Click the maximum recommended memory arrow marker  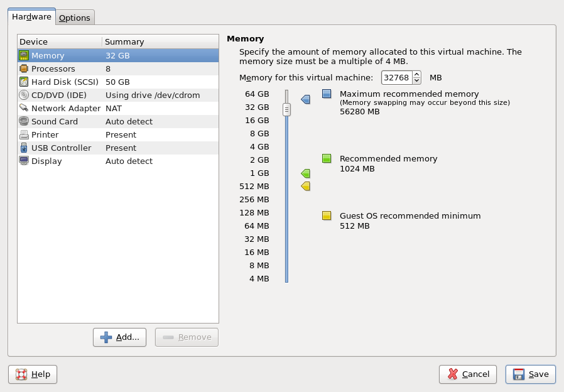(x=305, y=99)
